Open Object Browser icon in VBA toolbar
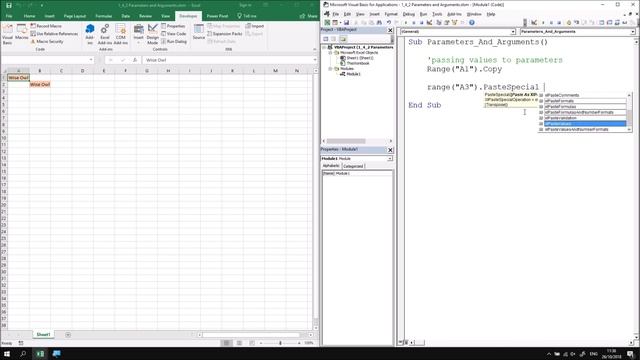 pos(454,23)
